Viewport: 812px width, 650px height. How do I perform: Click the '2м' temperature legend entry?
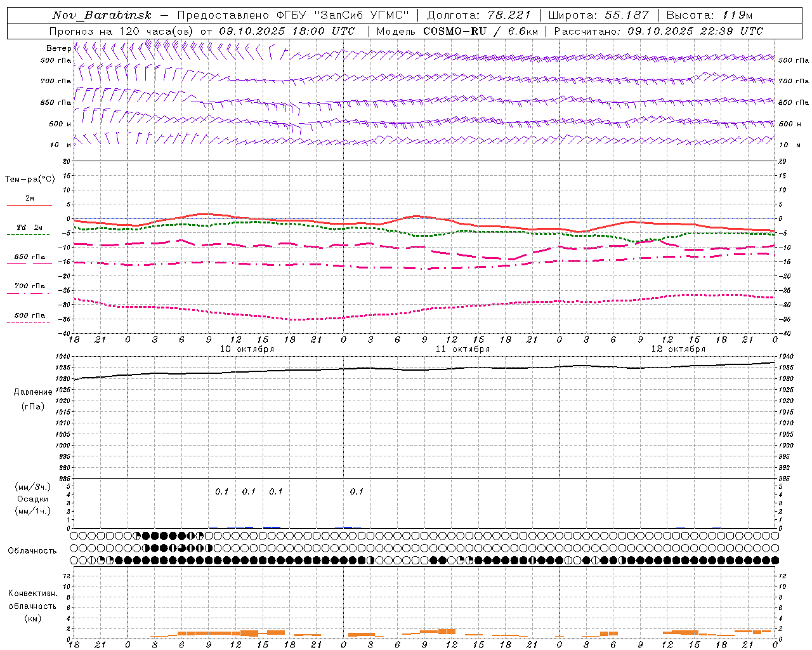click(x=30, y=199)
